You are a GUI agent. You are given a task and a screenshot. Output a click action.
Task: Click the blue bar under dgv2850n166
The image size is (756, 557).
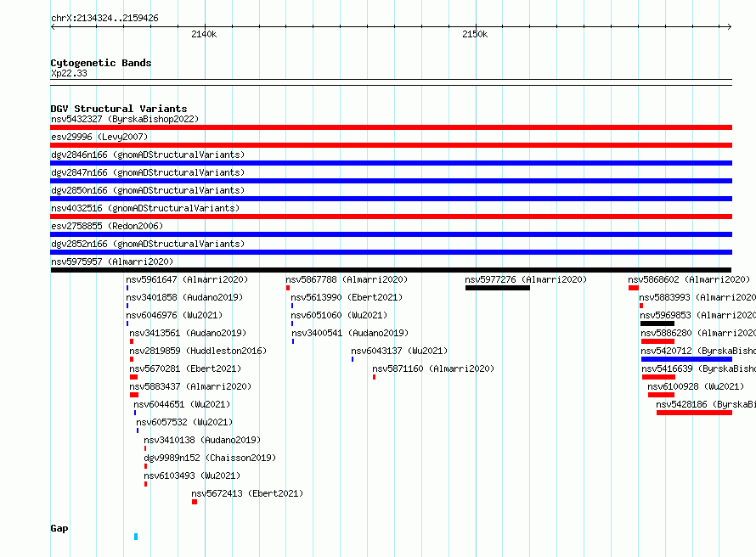(391, 199)
